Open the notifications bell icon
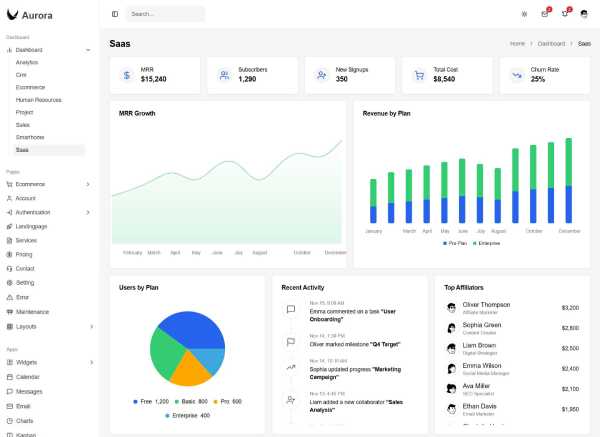The image size is (600, 437). coord(565,14)
